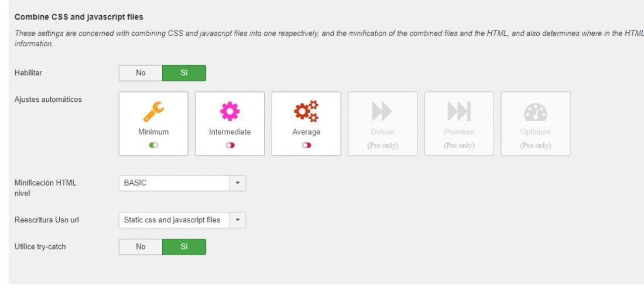644x288 pixels.
Task: Select the orange wrench Minimum icon
Action: pyautogui.click(x=153, y=112)
